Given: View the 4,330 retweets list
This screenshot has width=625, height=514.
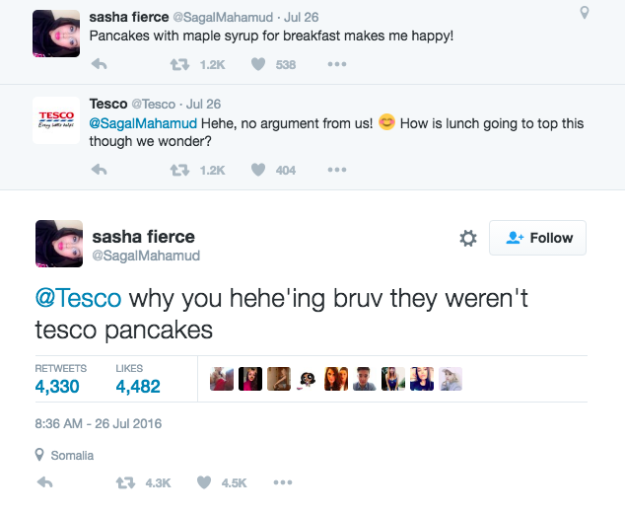Looking at the screenshot, I should point(61,385).
